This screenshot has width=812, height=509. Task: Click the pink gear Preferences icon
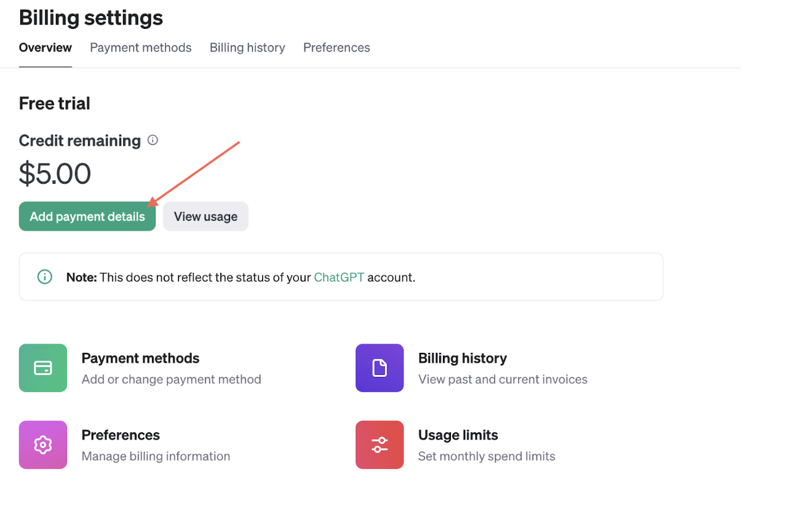tap(43, 444)
